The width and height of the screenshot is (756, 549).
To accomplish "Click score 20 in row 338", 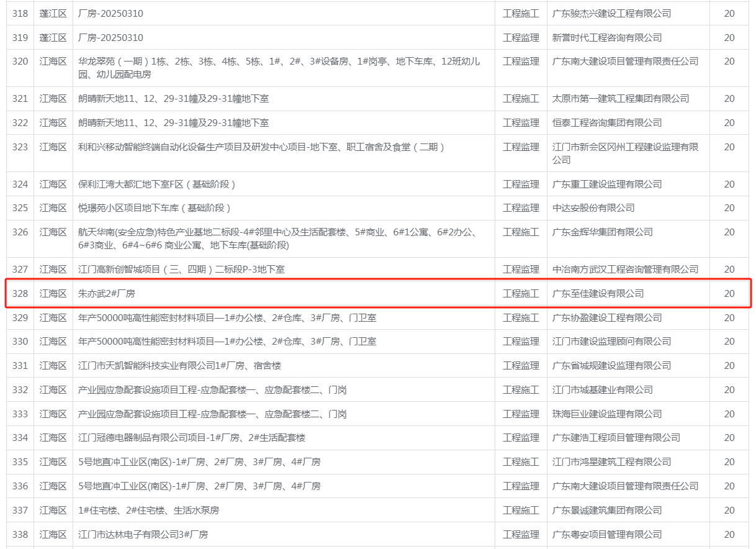I will point(729,534).
